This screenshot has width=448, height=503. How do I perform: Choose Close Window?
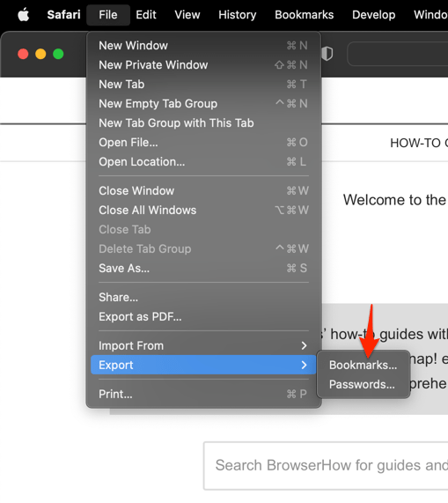pyautogui.click(x=203, y=190)
